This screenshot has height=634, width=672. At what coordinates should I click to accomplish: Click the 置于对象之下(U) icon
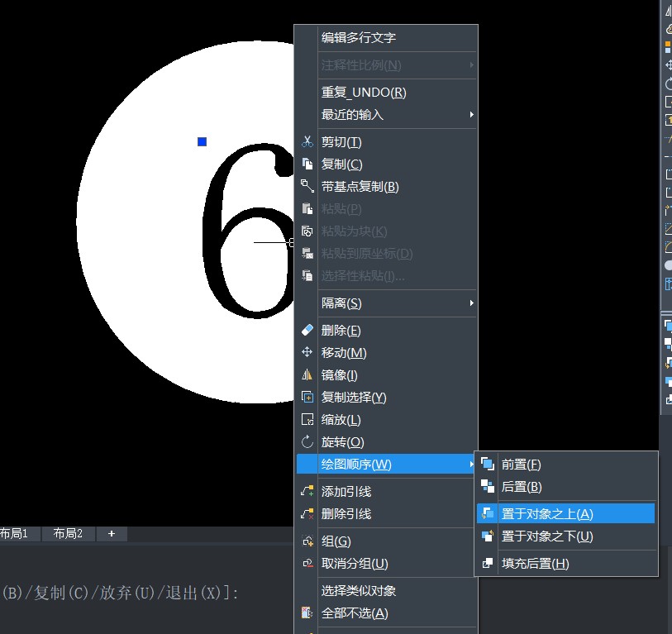tap(488, 536)
